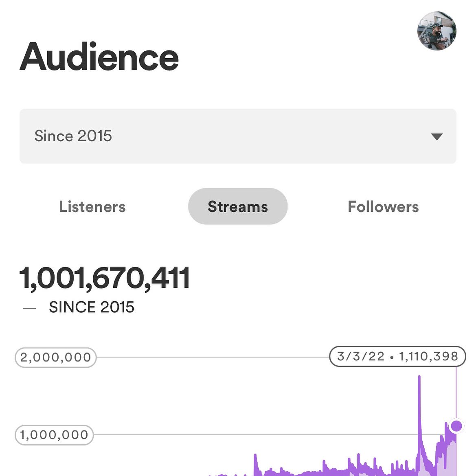Viewport: 476px width, 476px height.
Task: Click the 3/3/22 data point tooltip
Action: [x=397, y=356]
